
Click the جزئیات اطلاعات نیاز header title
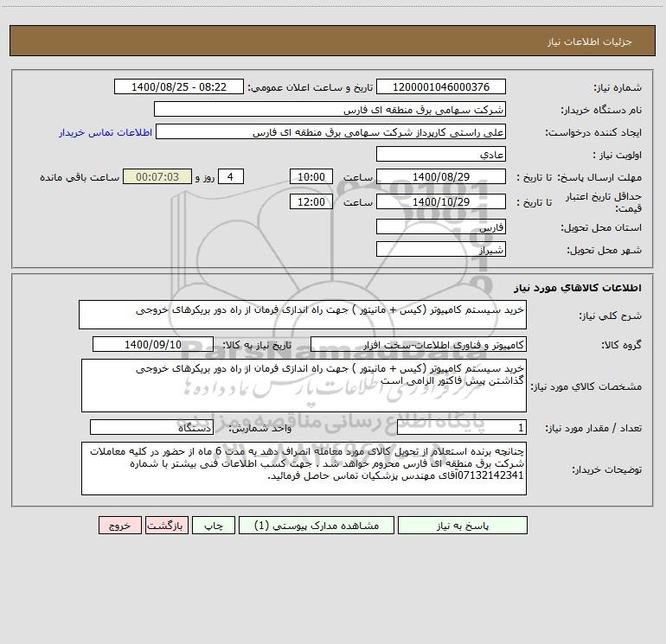coord(590,41)
